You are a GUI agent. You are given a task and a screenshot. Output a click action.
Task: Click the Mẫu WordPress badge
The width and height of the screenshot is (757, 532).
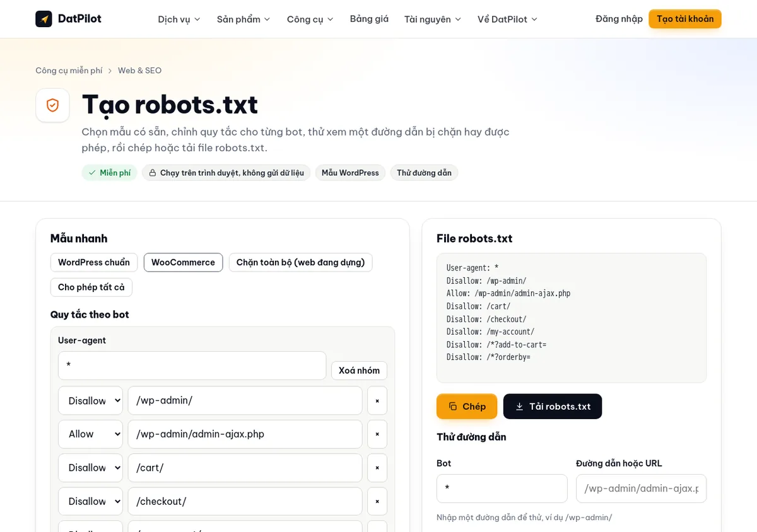pos(350,173)
